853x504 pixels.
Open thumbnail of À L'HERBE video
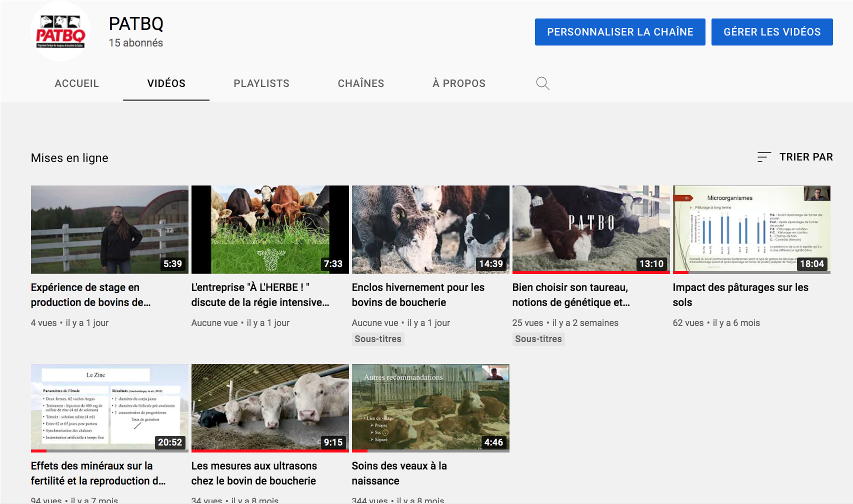270,229
